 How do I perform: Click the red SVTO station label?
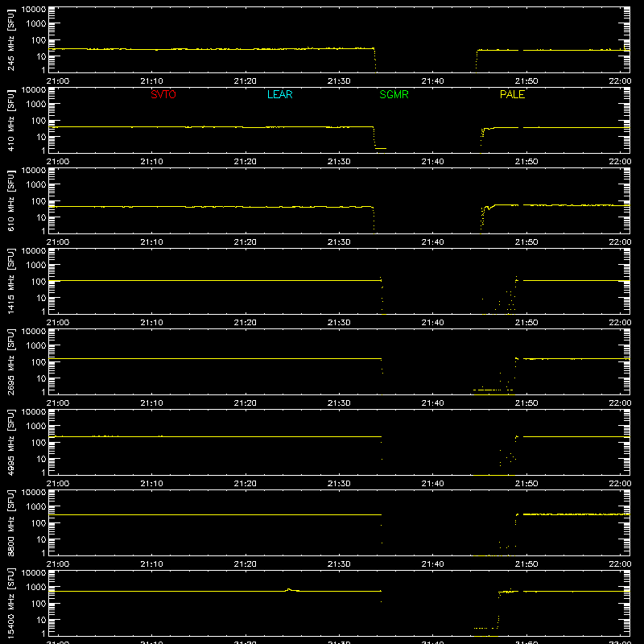[x=163, y=94]
